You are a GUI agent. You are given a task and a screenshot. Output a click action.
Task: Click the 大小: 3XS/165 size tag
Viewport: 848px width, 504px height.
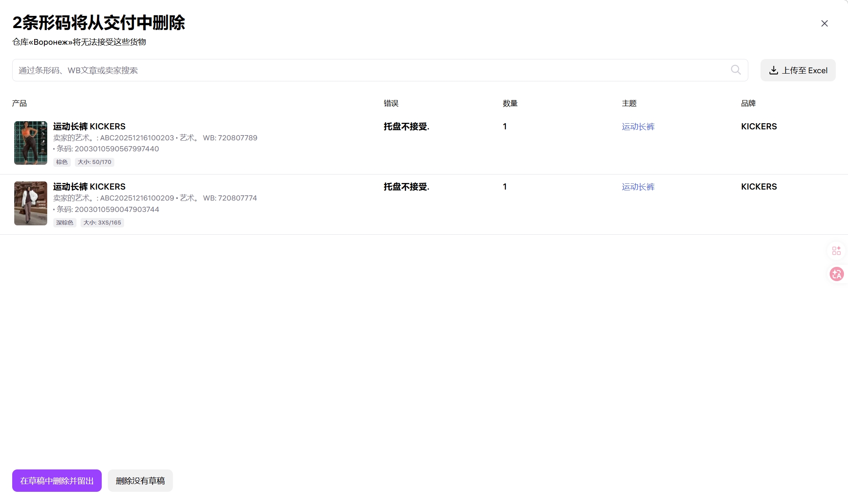(102, 223)
